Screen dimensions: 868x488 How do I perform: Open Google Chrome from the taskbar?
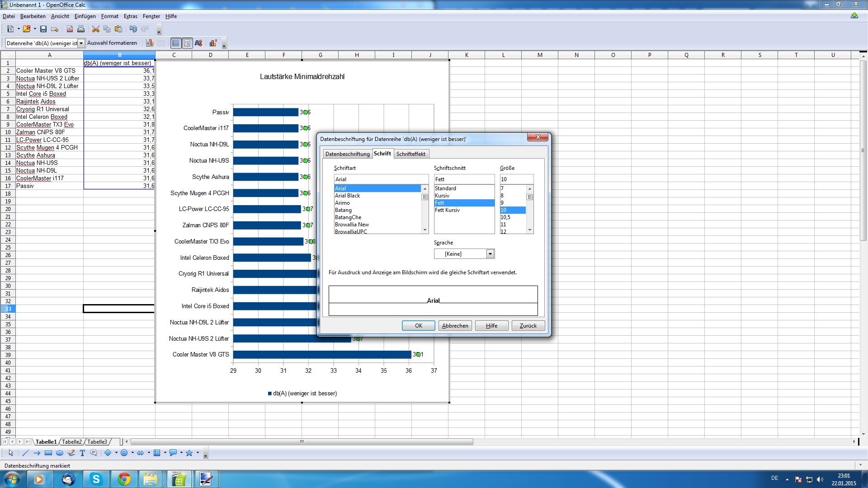click(124, 479)
